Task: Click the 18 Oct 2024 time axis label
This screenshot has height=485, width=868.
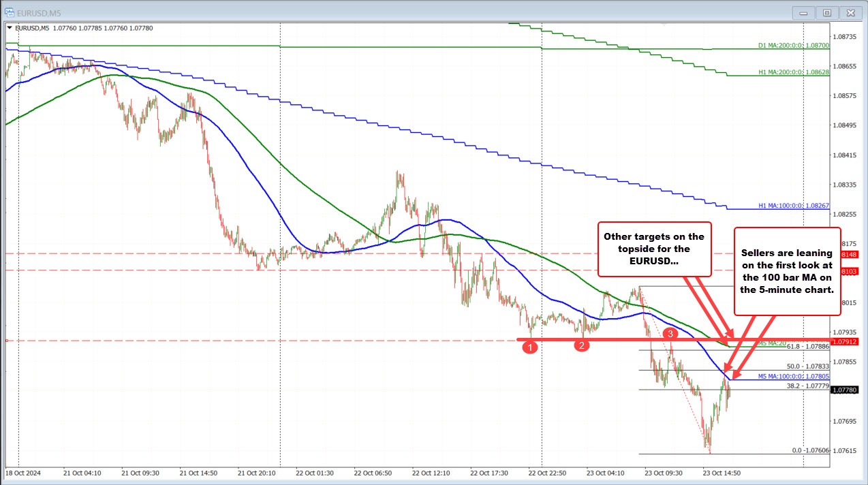Action: point(22,472)
